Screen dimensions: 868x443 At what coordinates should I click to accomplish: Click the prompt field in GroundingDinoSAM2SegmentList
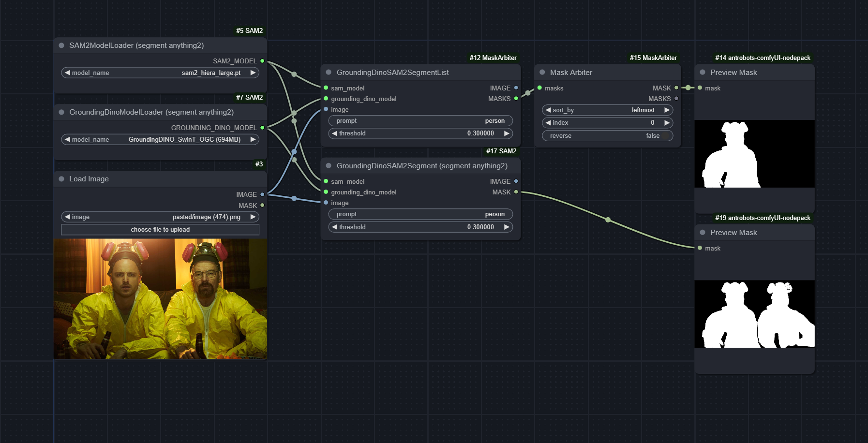click(x=420, y=121)
